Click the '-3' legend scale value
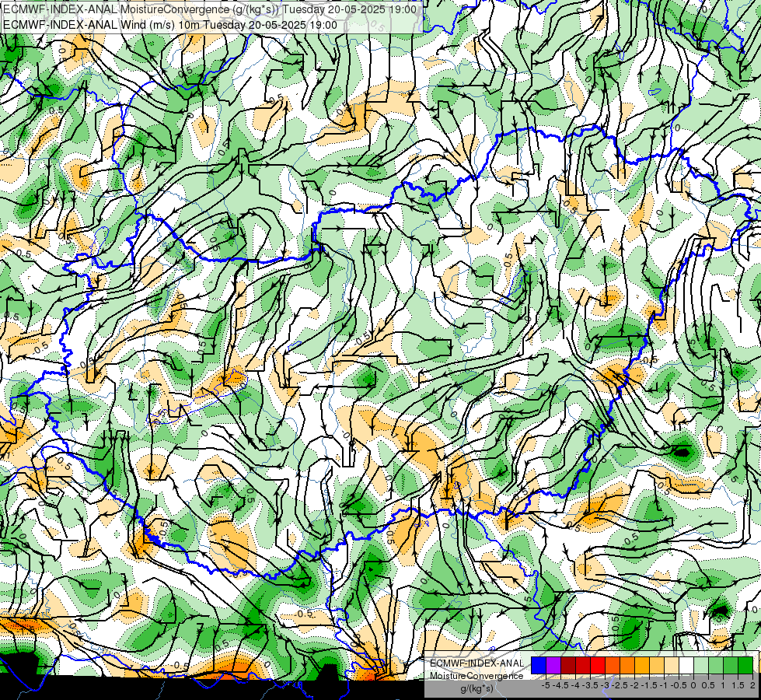The height and width of the screenshot is (700, 761). [x=606, y=685]
